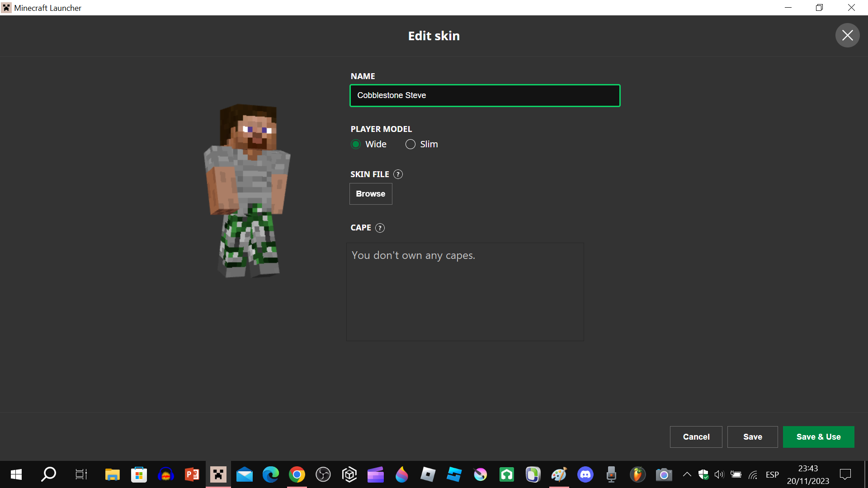
Task: Show hidden system tray icons chevron
Action: [x=687, y=474]
